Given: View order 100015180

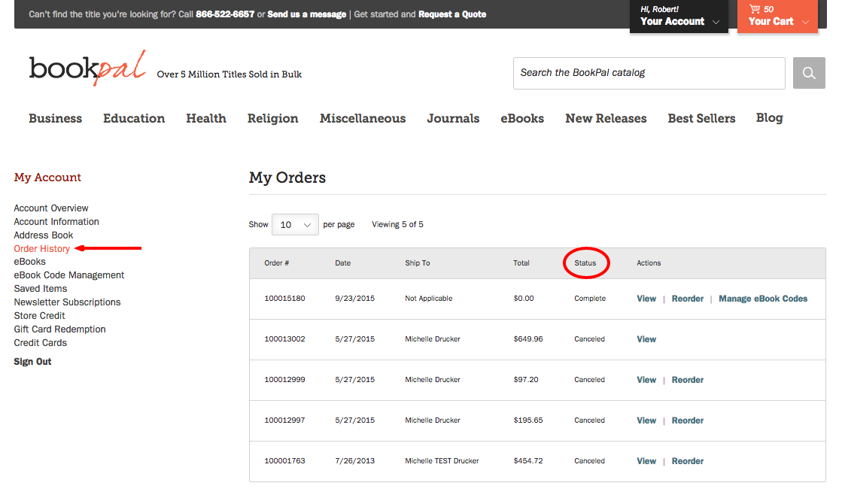Looking at the screenshot, I should [x=646, y=299].
